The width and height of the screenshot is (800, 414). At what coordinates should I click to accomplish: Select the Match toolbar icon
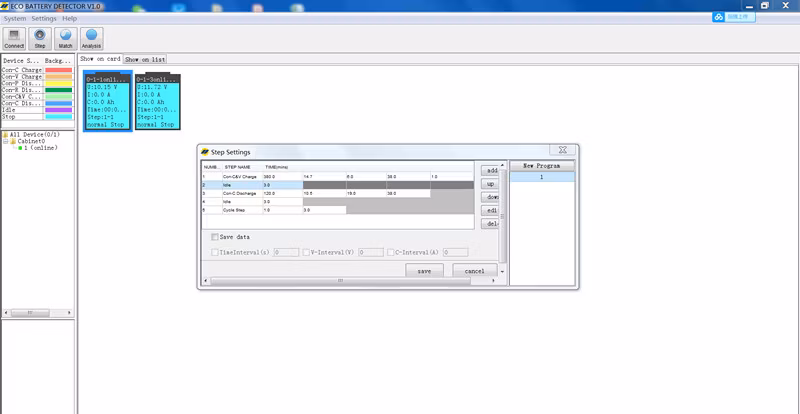click(66, 38)
